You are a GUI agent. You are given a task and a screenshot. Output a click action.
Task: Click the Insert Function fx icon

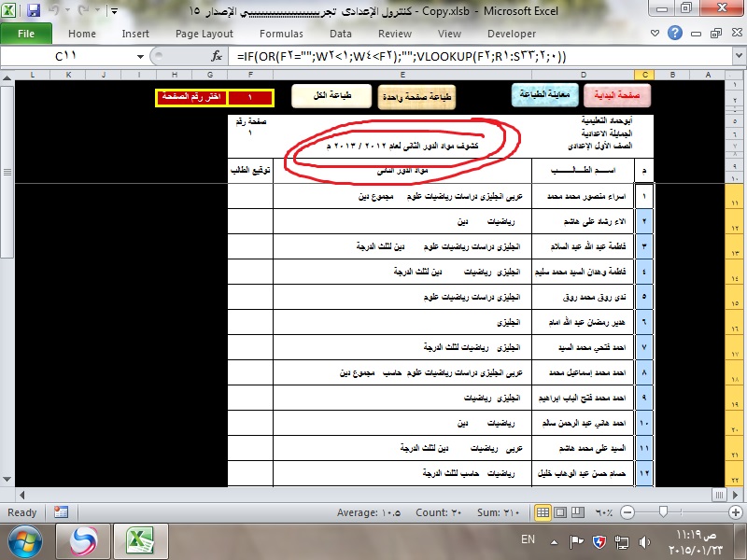click(x=217, y=56)
